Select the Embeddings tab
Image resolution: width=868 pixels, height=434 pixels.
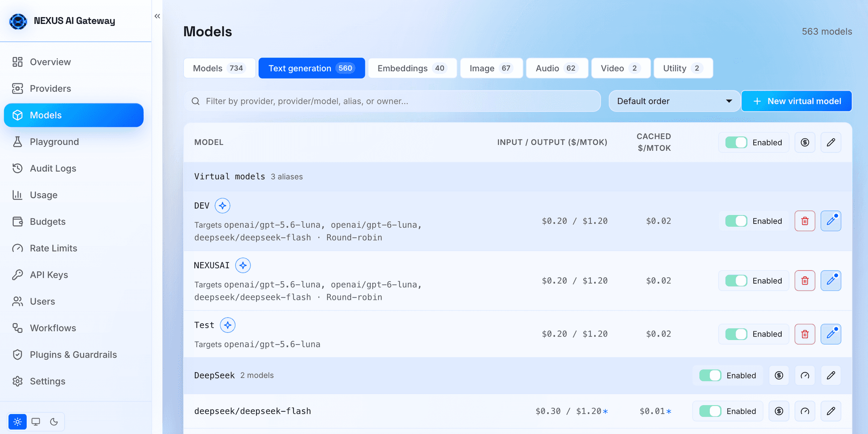pyautogui.click(x=412, y=68)
